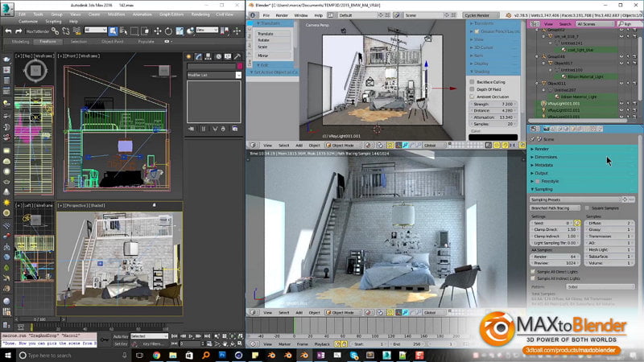Collapse the Shading panel in Blender sidebar
Viewport: 644px width, 362px height.
coord(494,72)
